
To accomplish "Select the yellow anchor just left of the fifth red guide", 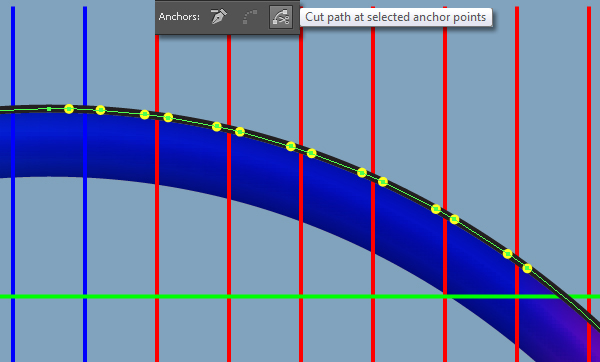I will 436,209.
